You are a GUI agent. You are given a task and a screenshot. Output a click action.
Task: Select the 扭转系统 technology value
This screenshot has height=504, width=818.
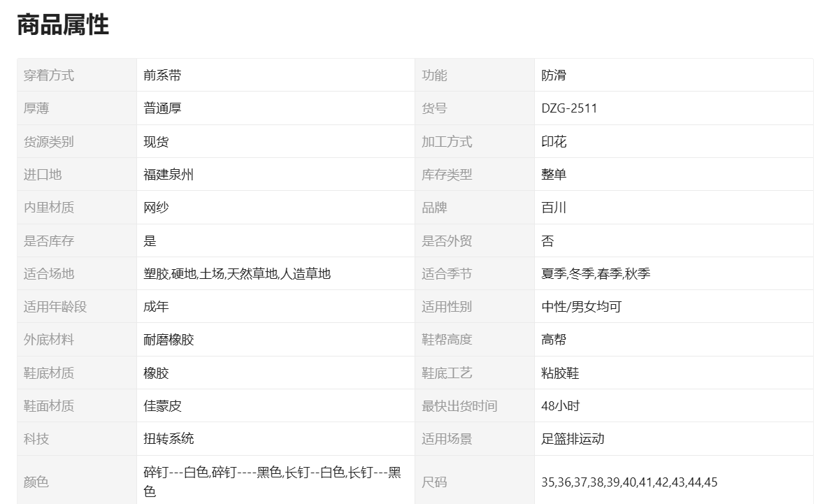[x=168, y=439]
